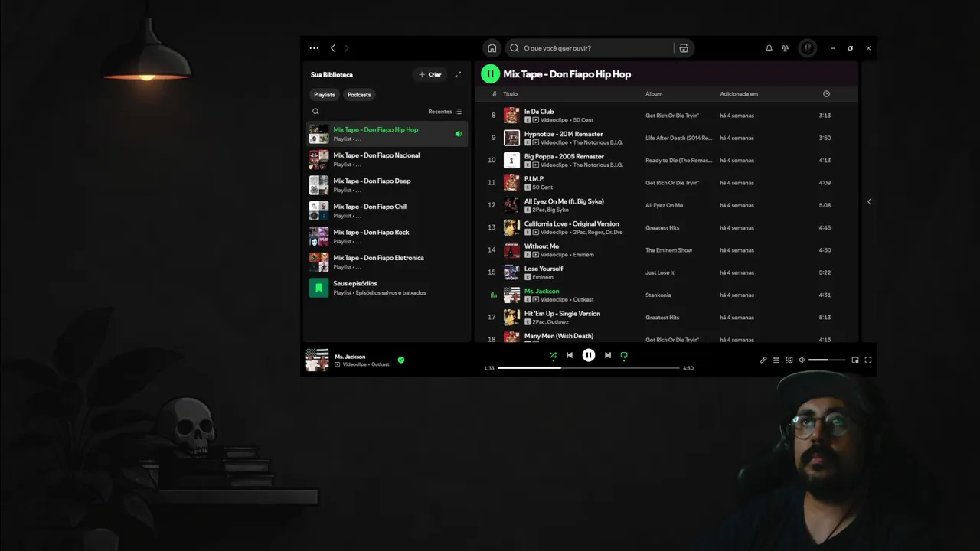Open notifications bell
Screen dimensions: 980x551
pos(769,48)
